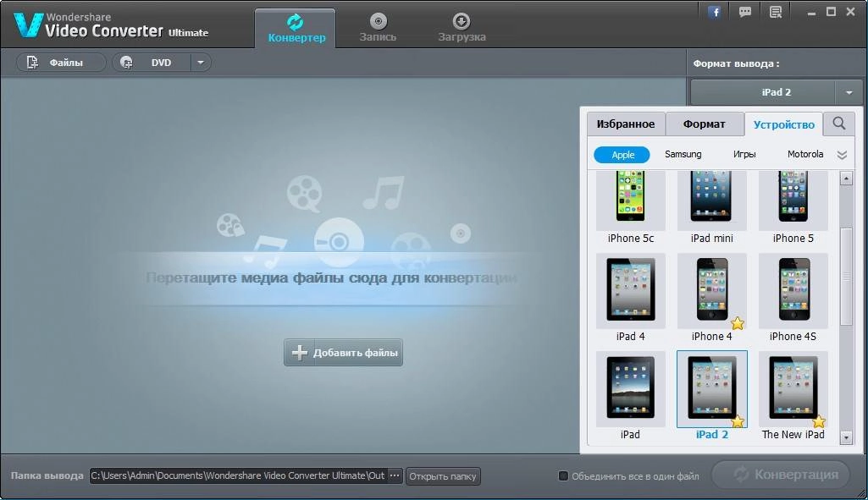
Task: Choose the iPad 2 preset thumbnail
Action: [712, 387]
